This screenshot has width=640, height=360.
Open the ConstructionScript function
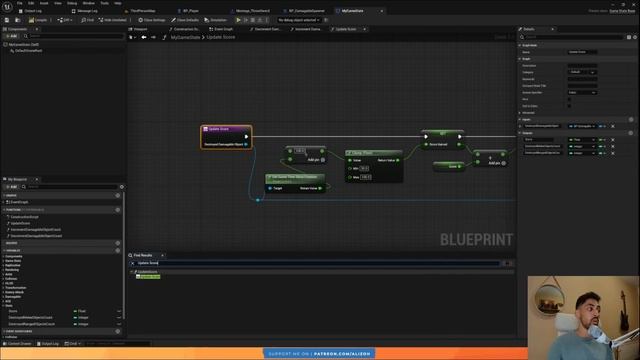click(x=24, y=217)
